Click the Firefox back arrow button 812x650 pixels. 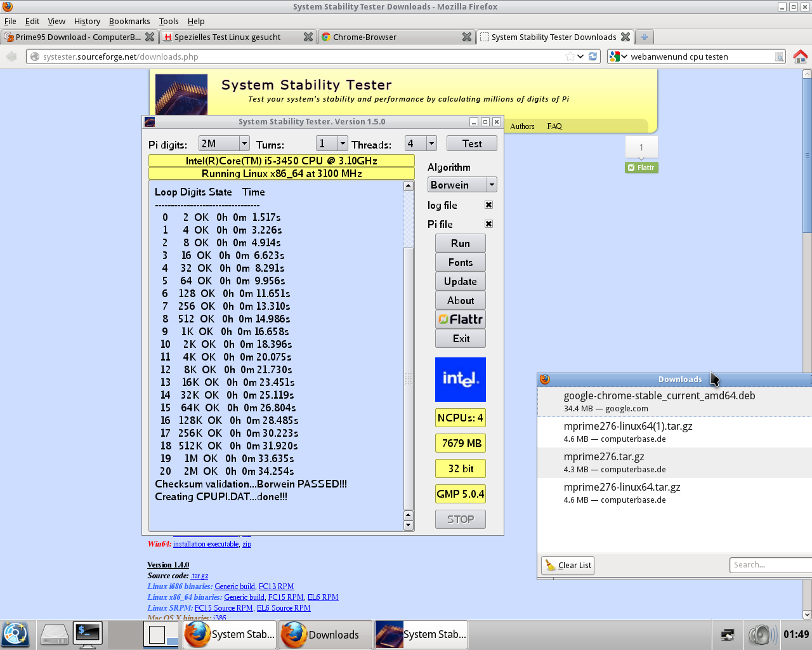tap(11, 56)
